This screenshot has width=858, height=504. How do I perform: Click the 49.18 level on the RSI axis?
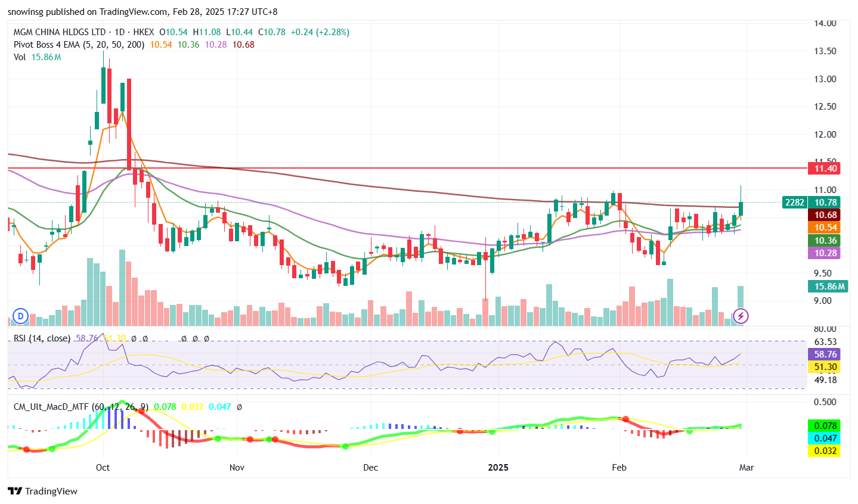click(825, 380)
